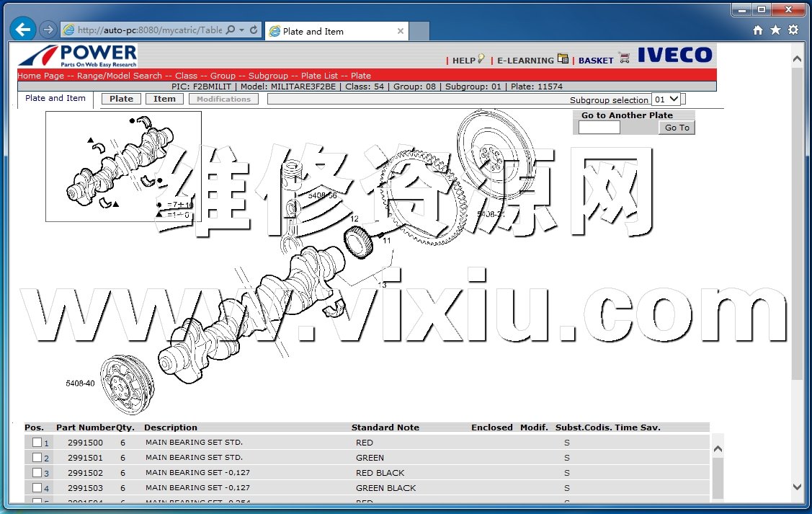The width and height of the screenshot is (812, 514).
Task: Open Favorites via the star icon
Action: [775, 30]
